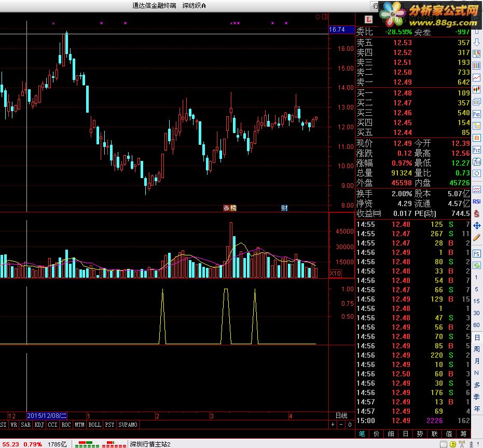Open the stacked windows list icon
Viewport: 483px width, 448px height.
477,102
